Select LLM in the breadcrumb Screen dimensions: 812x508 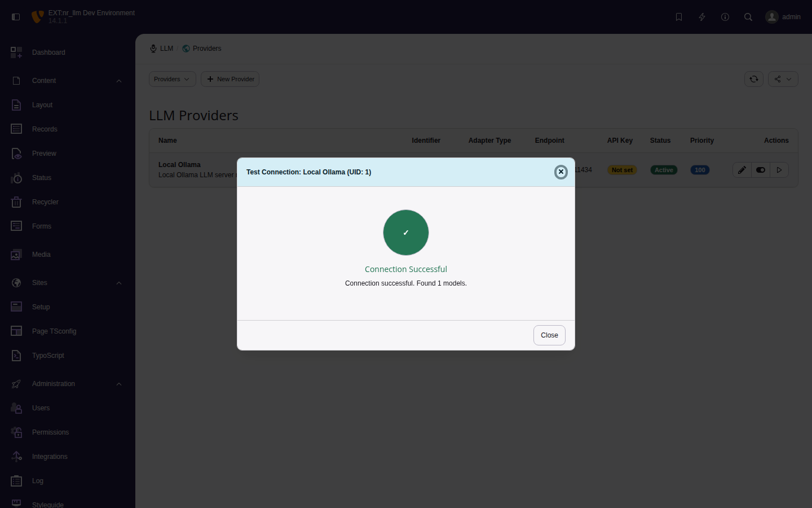point(166,49)
